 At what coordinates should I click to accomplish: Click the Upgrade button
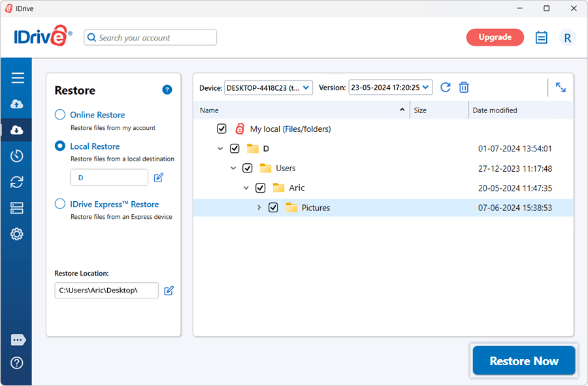pyautogui.click(x=495, y=37)
